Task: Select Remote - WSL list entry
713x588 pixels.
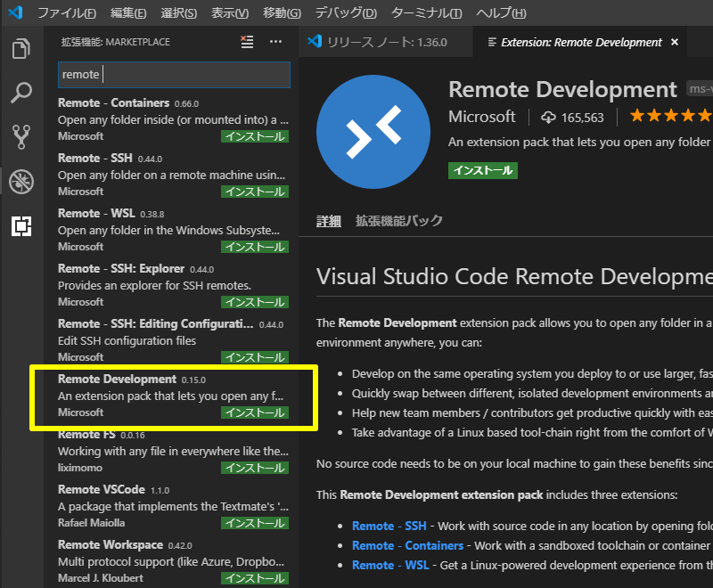Action: coord(171,230)
